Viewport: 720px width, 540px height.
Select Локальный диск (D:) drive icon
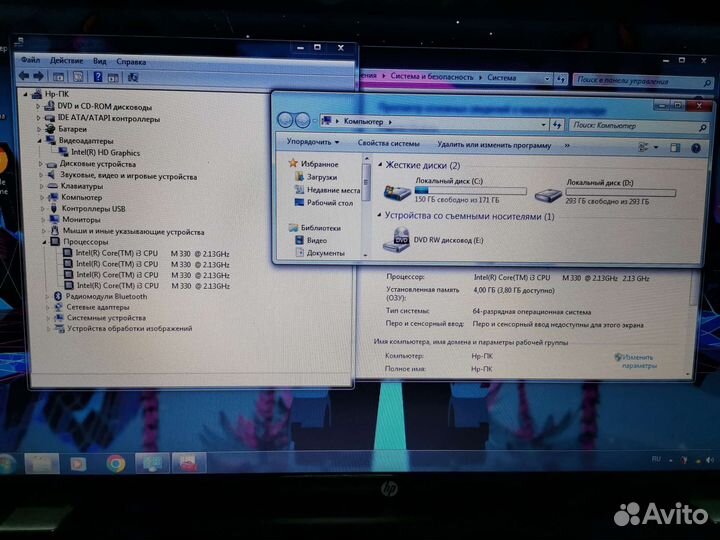548,195
